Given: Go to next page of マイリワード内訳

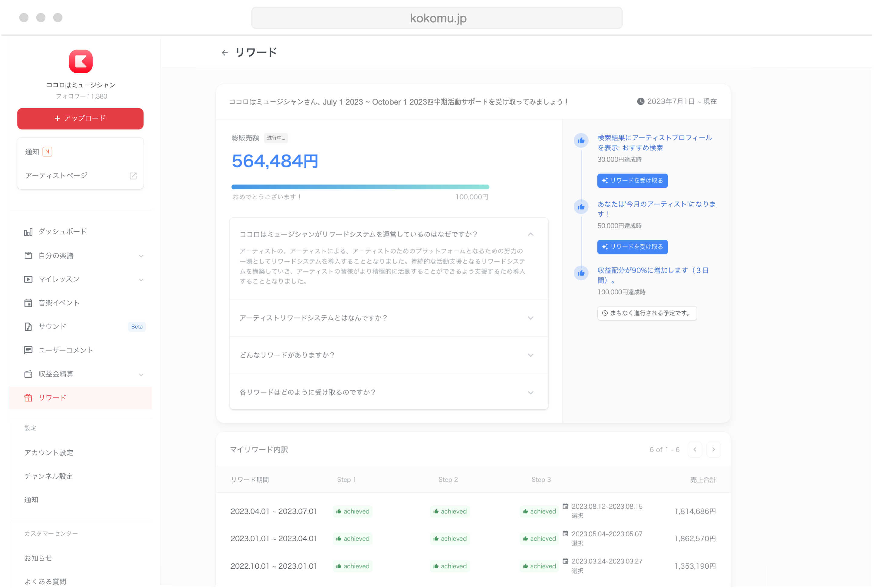Looking at the screenshot, I should tap(714, 450).
